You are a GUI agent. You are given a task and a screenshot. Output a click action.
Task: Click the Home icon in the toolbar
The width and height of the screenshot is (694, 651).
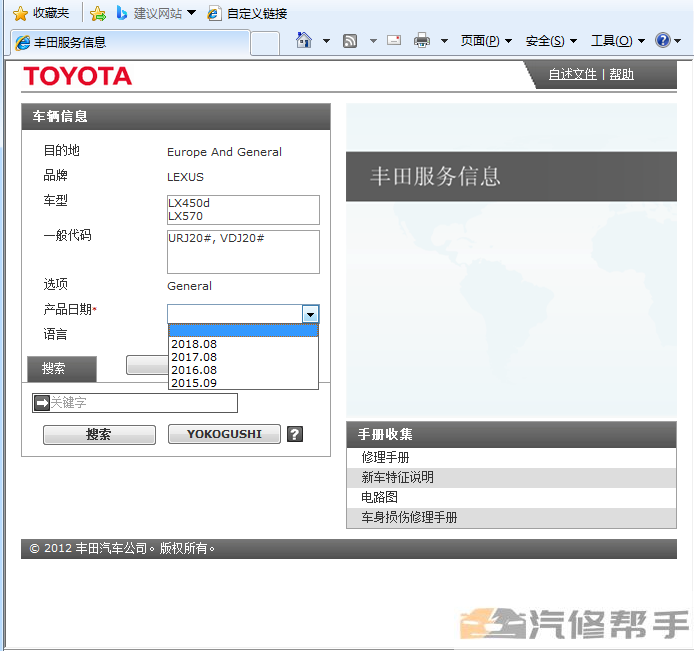[304, 41]
